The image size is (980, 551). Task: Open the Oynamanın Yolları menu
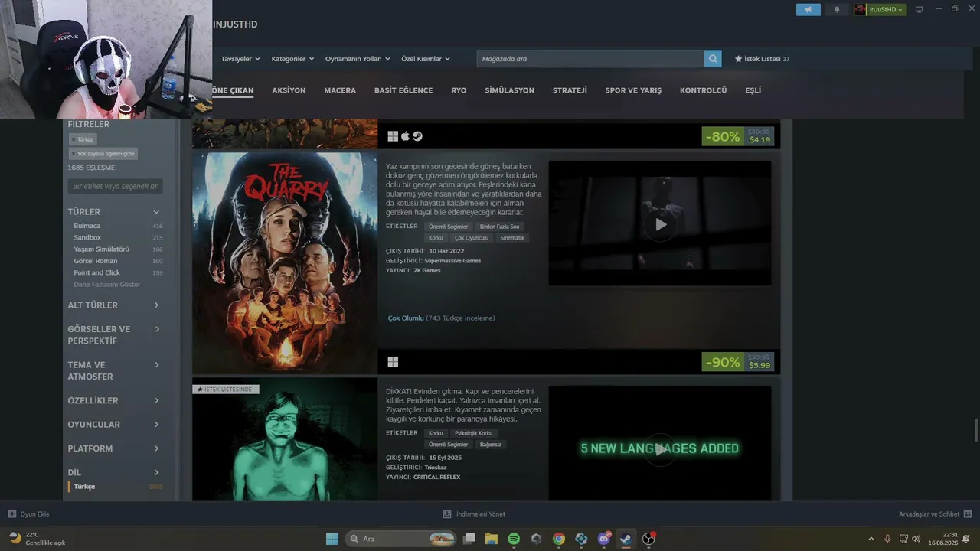click(x=358, y=59)
